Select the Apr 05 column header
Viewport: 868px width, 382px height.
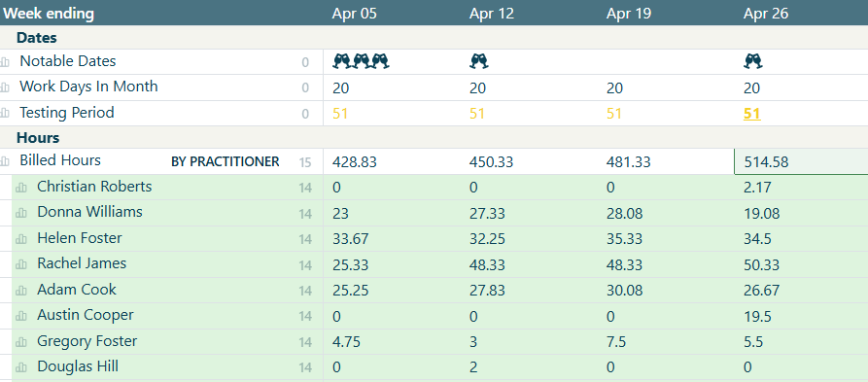354,14
